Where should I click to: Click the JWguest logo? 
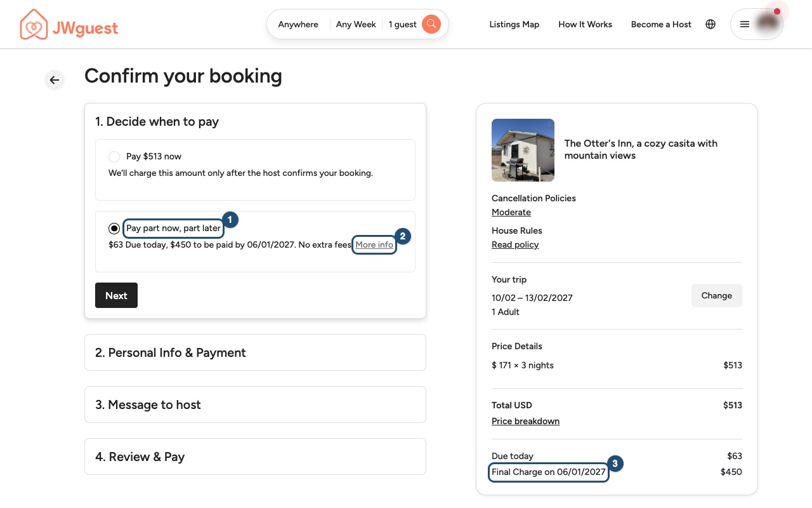tap(69, 25)
